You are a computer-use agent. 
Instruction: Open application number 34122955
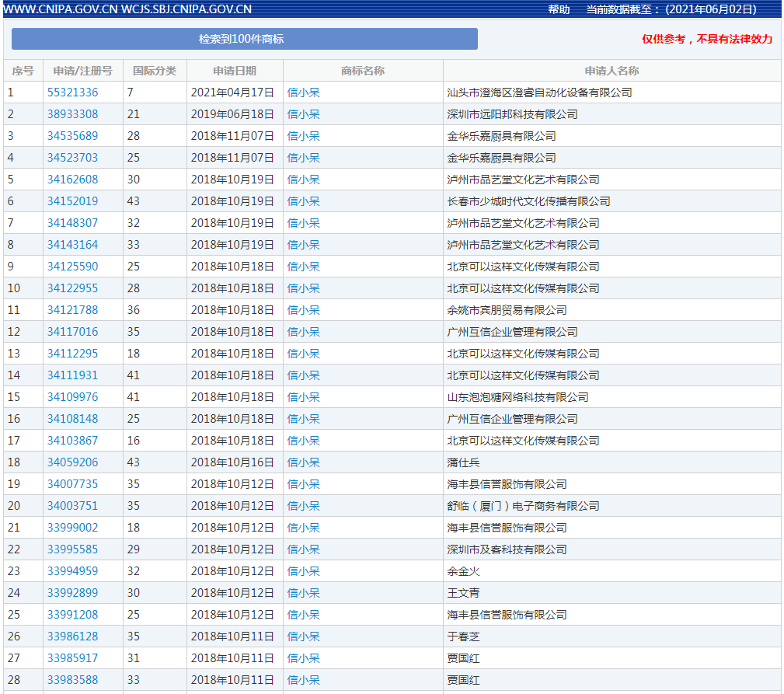pyautogui.click(x=72, y=288)
